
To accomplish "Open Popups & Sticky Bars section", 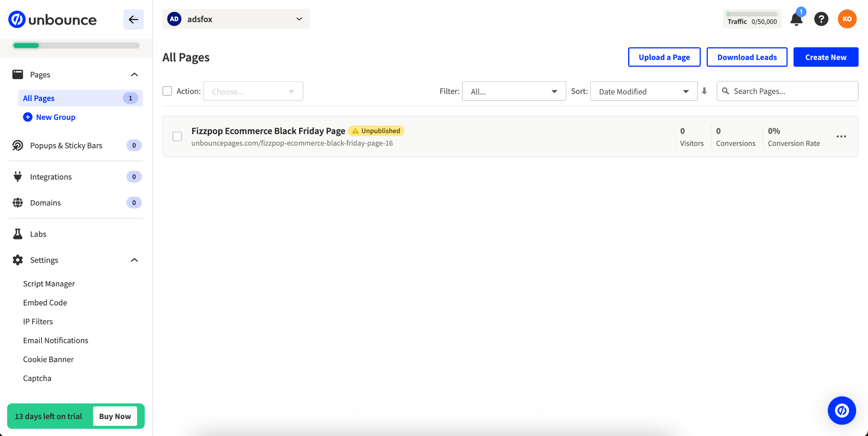I will click(x=66, y=145).
